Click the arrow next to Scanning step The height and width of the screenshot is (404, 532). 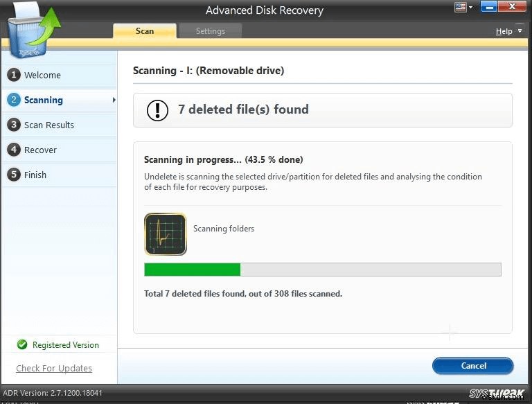[x=114, y=100]
